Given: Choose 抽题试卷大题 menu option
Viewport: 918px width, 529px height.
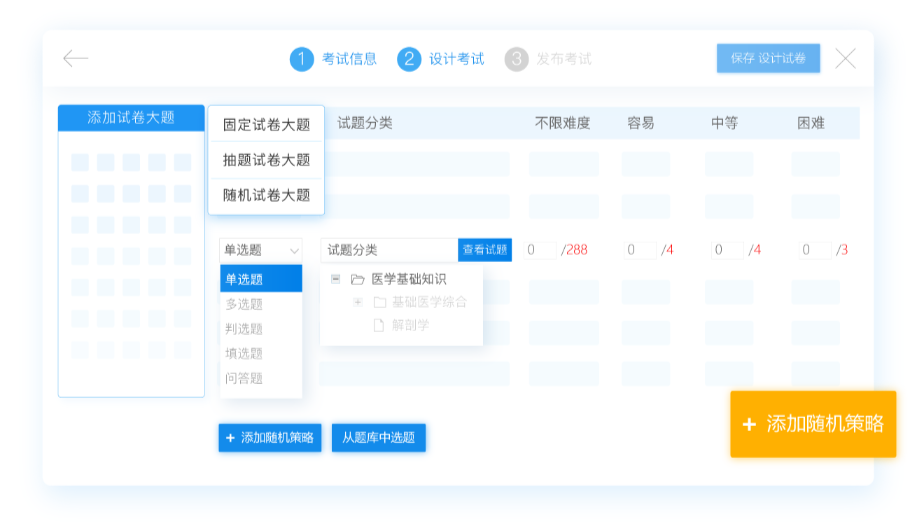Looking at the screenshot, I should pos(266,160).
